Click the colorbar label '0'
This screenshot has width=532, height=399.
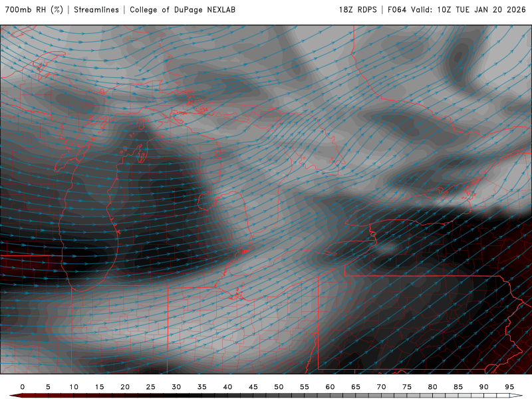(23, 387)
